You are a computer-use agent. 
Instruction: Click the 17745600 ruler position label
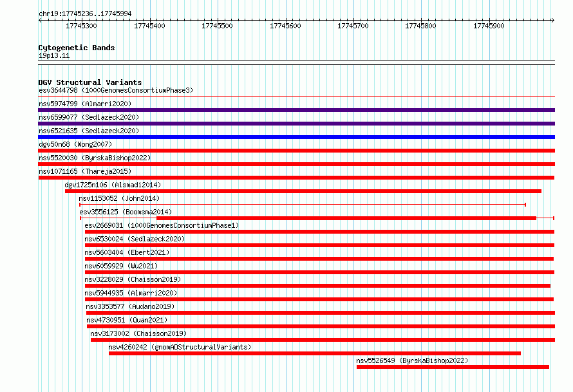pyautogui.click(x=285, y=26)
